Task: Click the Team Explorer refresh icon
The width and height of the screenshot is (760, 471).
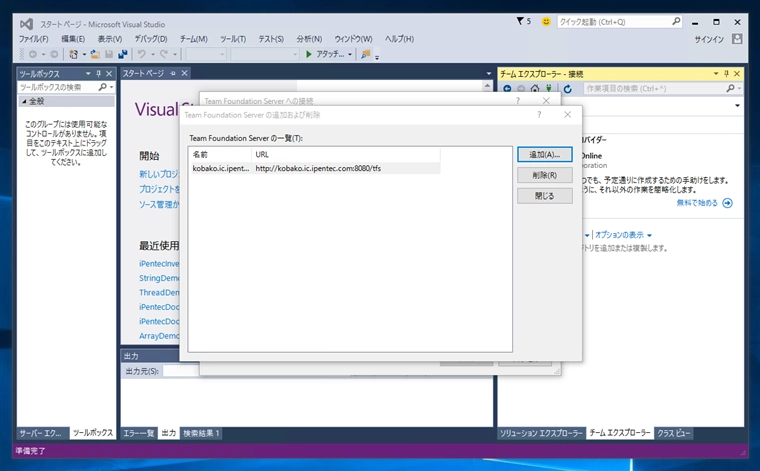Action: (x=568, y=89)
